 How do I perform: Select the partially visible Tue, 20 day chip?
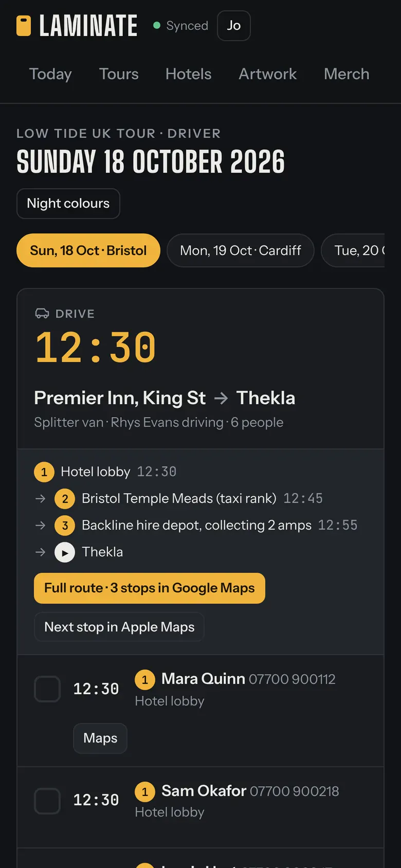point(353,250)
